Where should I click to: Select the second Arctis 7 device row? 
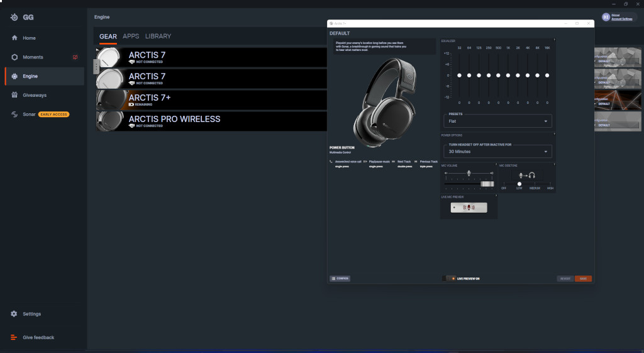click(211, 79)
